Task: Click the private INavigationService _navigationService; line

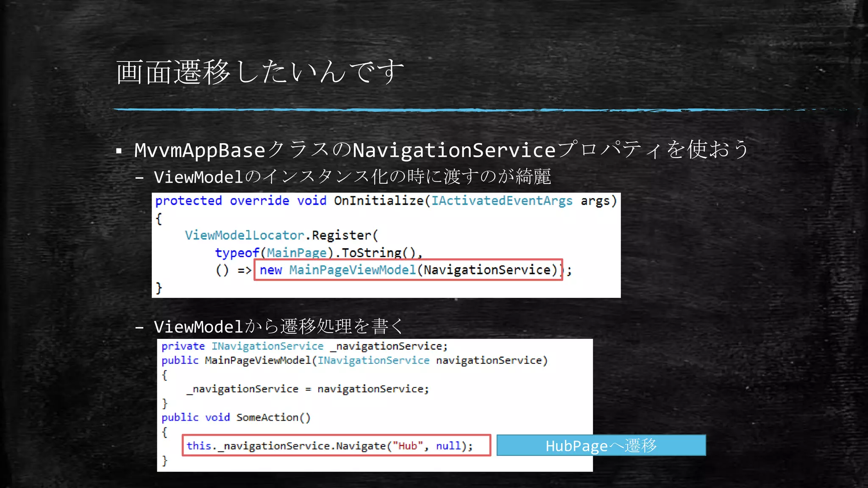Action: (304, 346)
